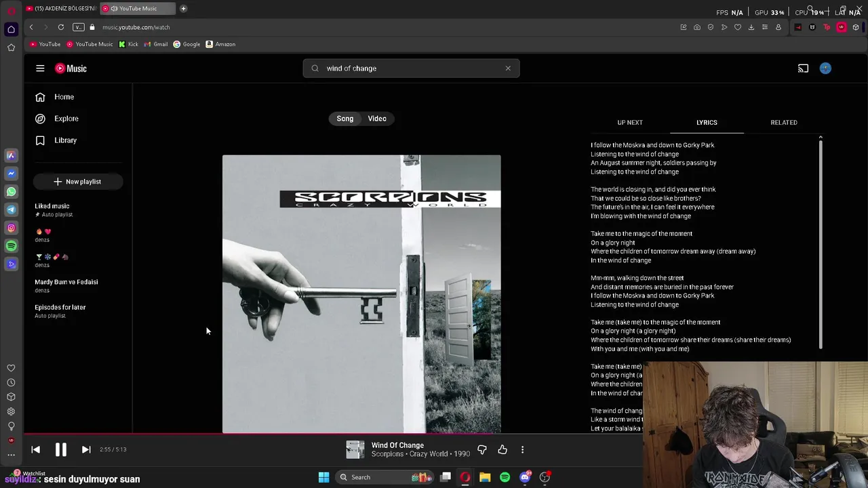868x488 pixels.
Task: Open Opera sidebar settings gear
Action: (11, 411)
